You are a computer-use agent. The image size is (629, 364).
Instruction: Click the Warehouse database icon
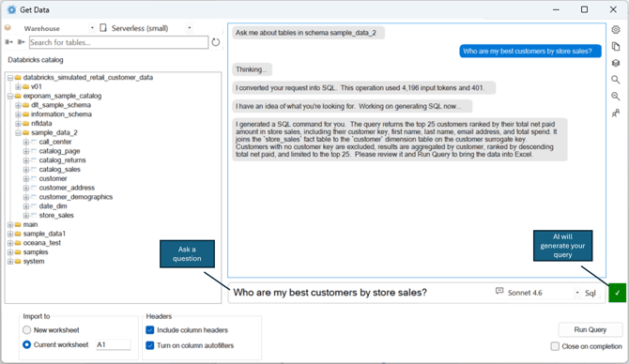(x=8, y=28)
